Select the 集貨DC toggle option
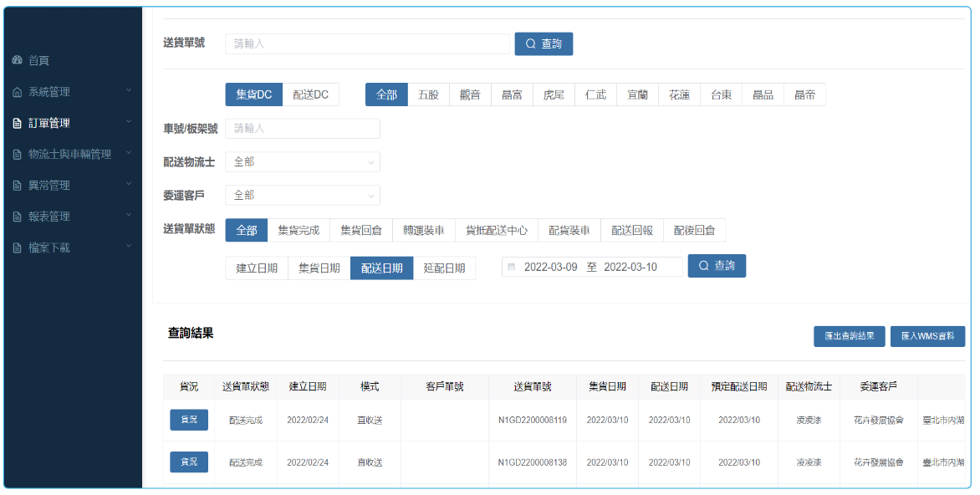The image size is (980, 495). pos(253,94)
